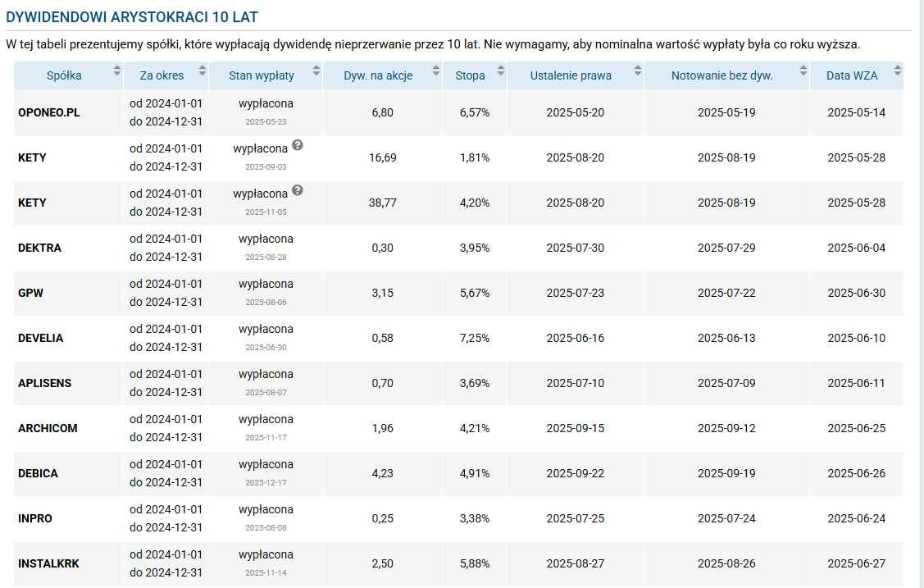Sort by Dyw. na akcje arrows
Viewport: 924px width, 588px height.
pos(435,71)
